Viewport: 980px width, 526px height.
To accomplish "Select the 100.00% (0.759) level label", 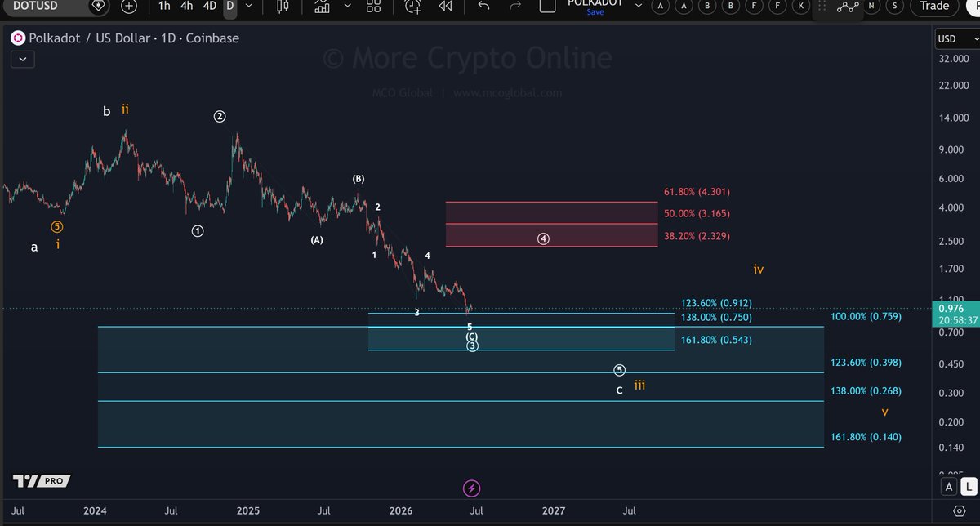I will tap(866, 316).
